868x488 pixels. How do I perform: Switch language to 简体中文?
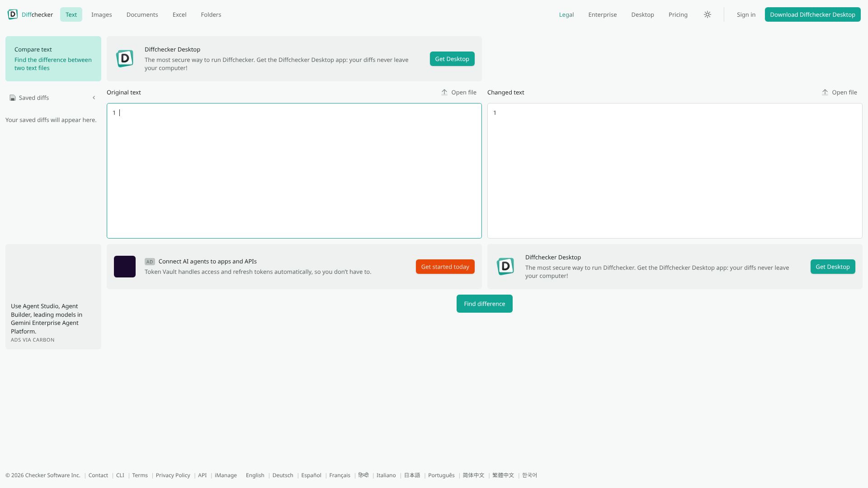coord(474,475)
